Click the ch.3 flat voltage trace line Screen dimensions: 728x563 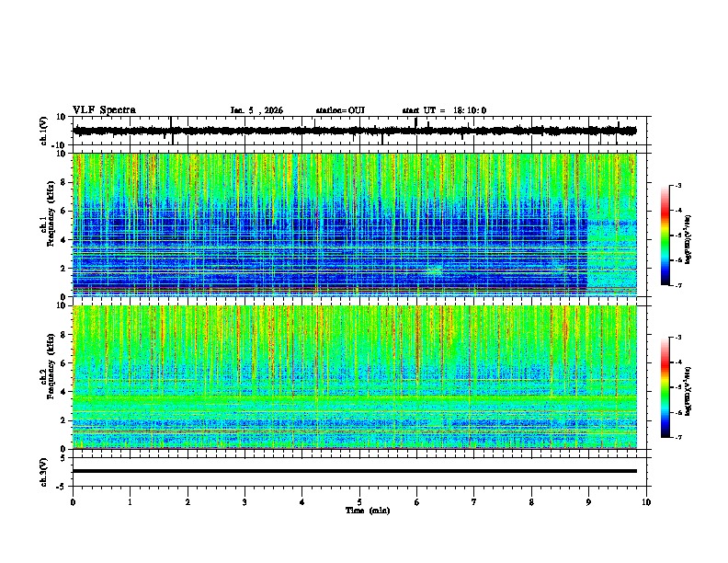[355, 471]
